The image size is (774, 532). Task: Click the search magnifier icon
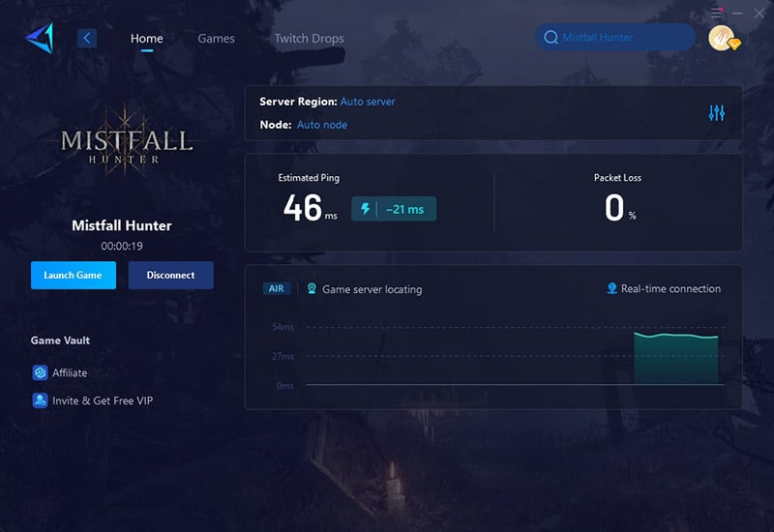[x=551, y=37]
